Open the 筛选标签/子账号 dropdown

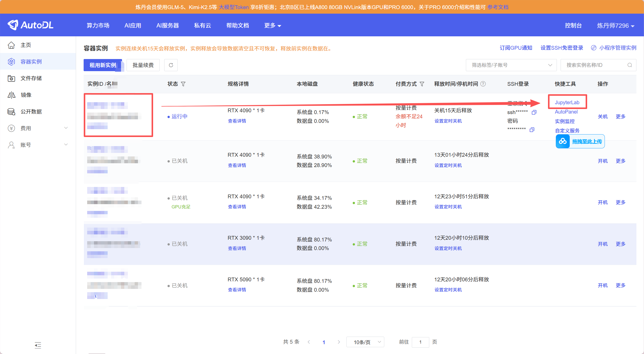pyautogui.click(x=511, y=65)
